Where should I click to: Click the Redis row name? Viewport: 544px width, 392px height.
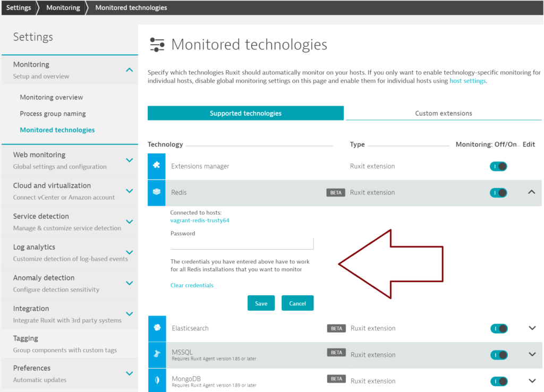click(x=178, y=192)
